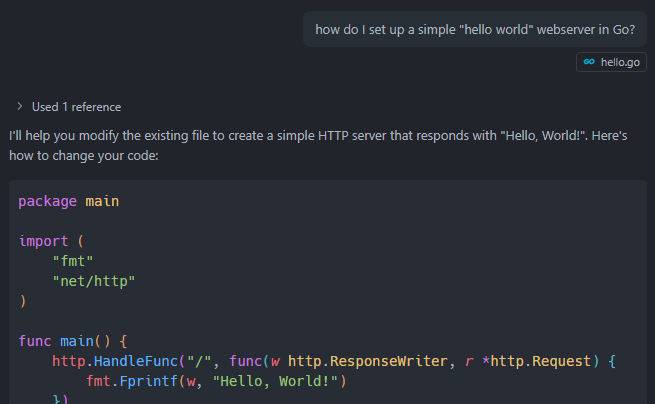
Task: Select the user message about Go webserver
Action: point(475,29)
